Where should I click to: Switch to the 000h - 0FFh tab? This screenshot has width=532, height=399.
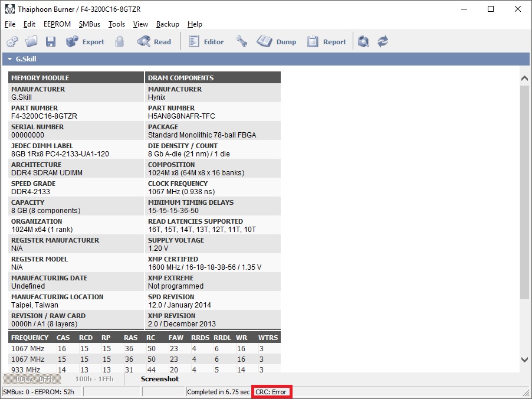tap(32, 379)
